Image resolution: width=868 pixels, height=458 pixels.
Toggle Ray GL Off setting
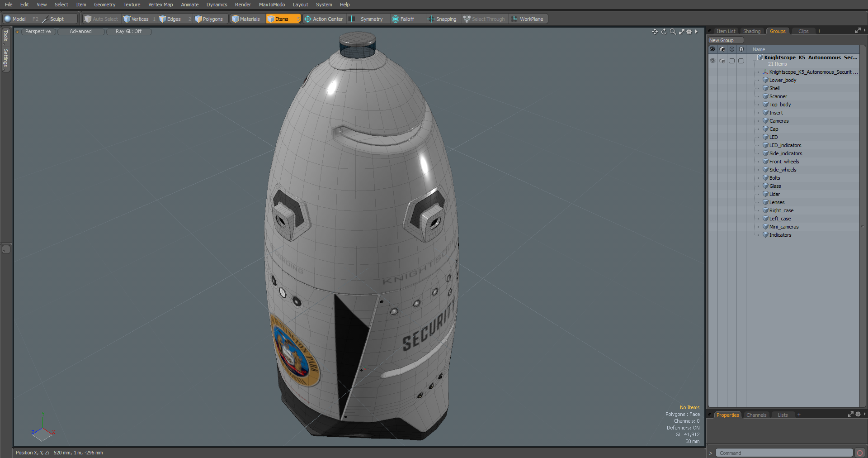[128, 32]
